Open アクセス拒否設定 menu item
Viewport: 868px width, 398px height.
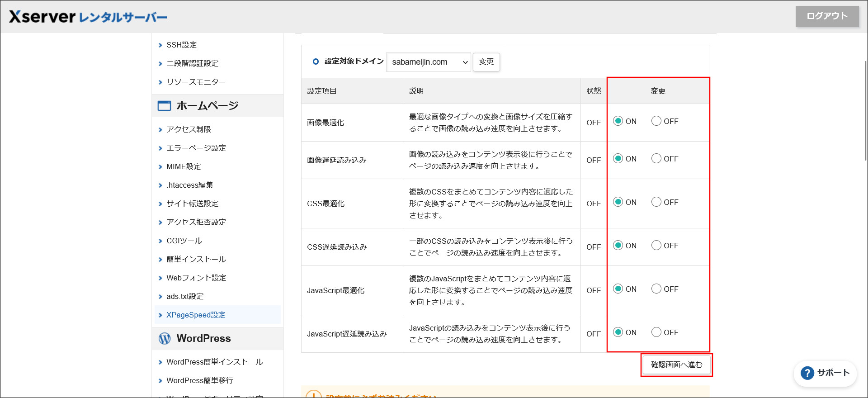196,223
